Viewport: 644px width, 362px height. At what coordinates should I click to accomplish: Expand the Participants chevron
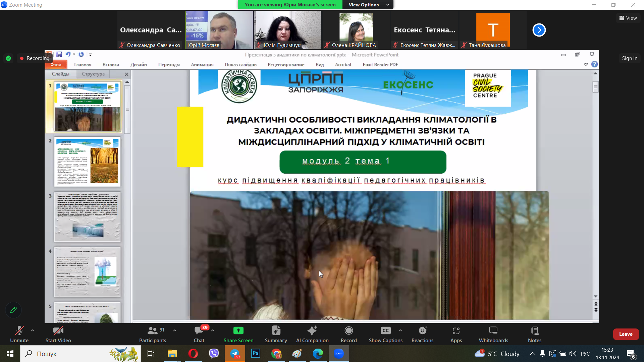[174, 330]
